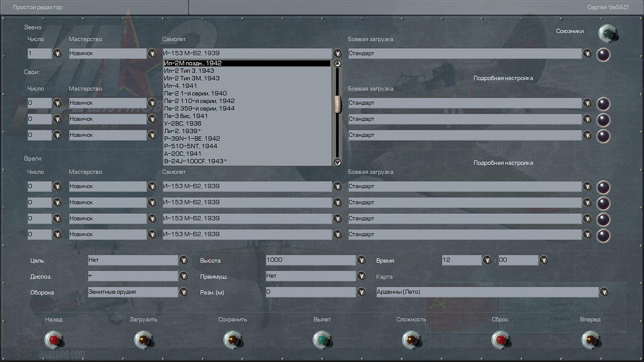644x362 pixels.
Task: Open detailed settings for second Свои row
Action: [603, 120]
